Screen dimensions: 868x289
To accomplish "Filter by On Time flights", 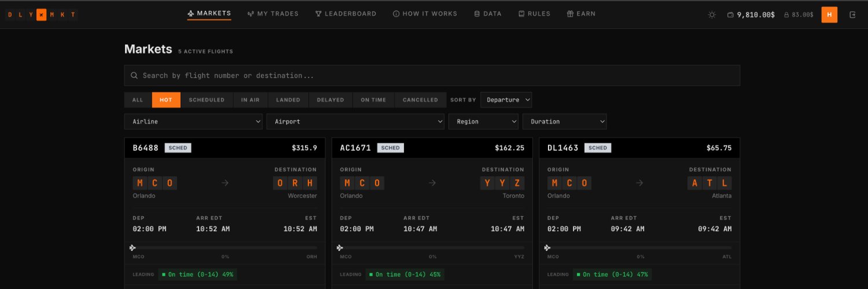I will (373, 100).
